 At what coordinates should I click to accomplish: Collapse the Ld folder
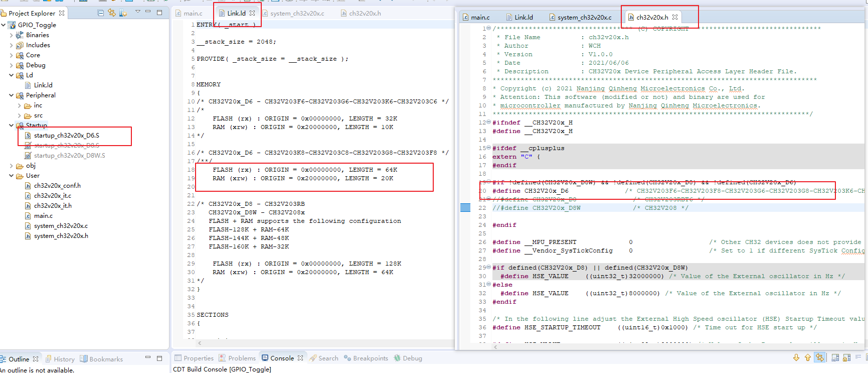(12, 75)
